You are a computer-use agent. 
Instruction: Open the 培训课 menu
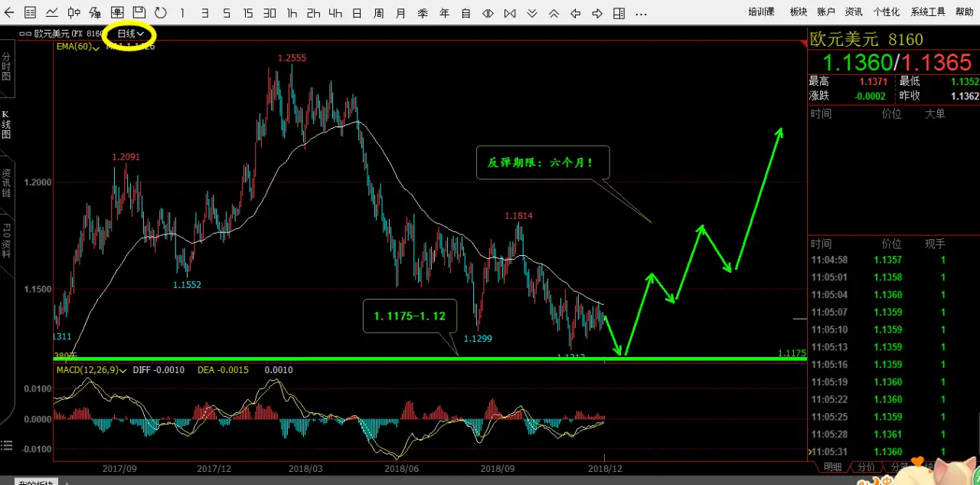761,11
